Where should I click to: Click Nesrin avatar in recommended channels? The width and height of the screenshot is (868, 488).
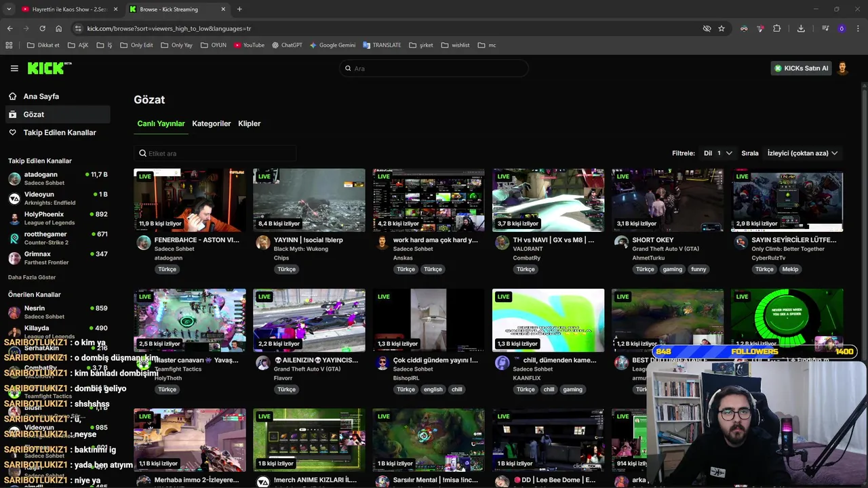[14, 312]
